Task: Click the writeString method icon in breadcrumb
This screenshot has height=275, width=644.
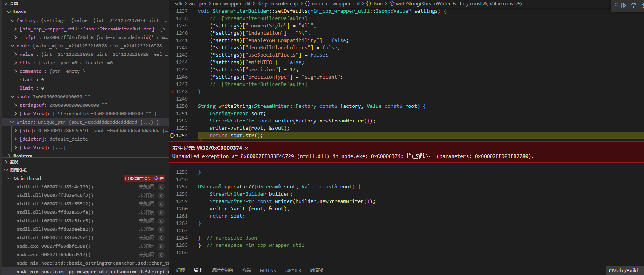Action: tap(392, 4)
